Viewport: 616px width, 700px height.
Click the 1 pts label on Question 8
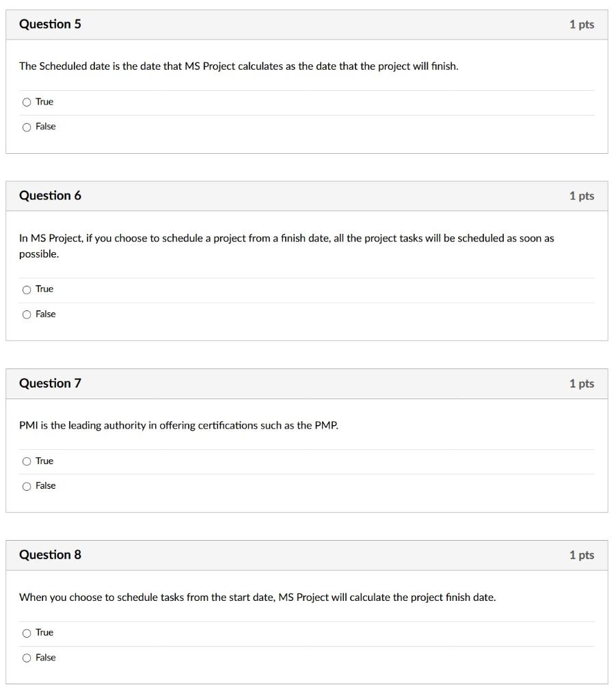(582, 555)
